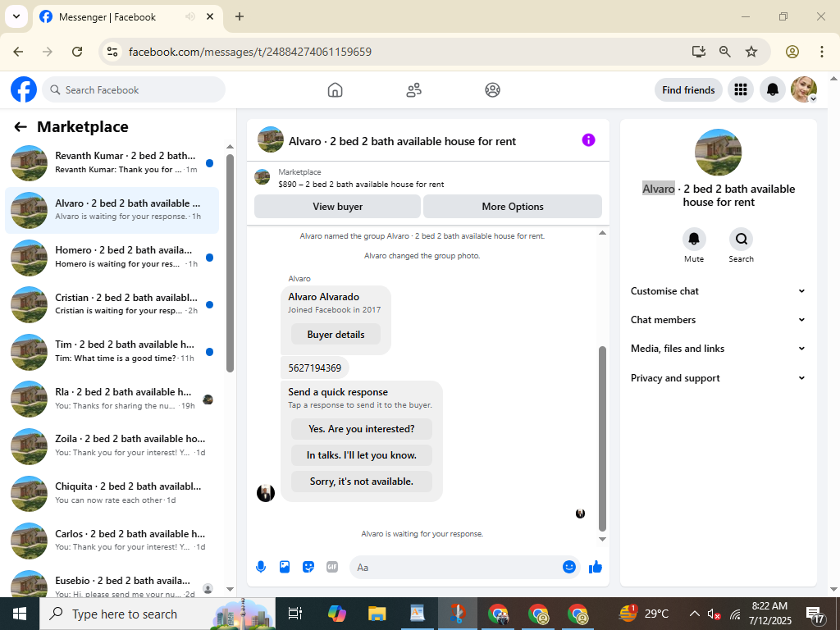Open the Chrome profile icon

tap(792, 52)
